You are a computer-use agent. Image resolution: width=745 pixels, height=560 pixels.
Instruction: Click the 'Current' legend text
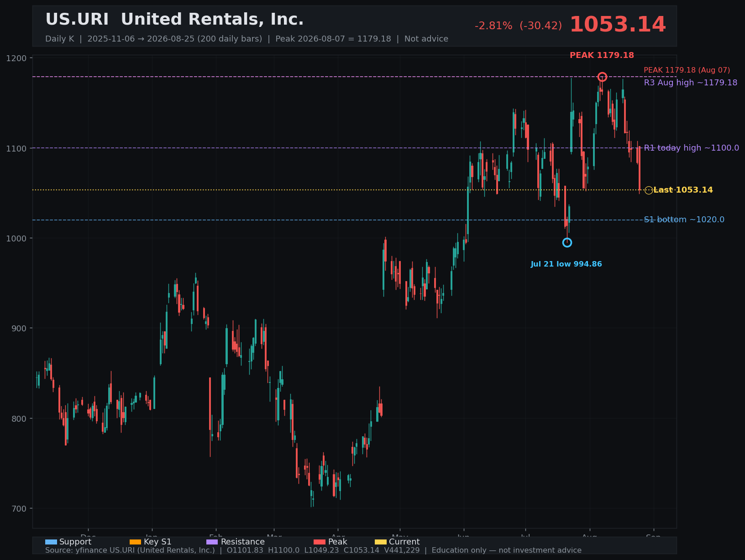(x=404, y=542)
